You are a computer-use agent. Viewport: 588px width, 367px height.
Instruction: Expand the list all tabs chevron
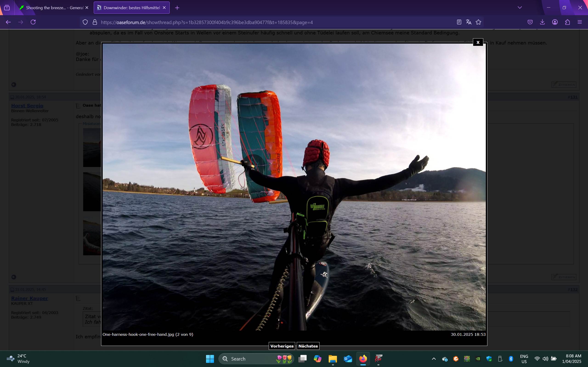coord(520,8)
